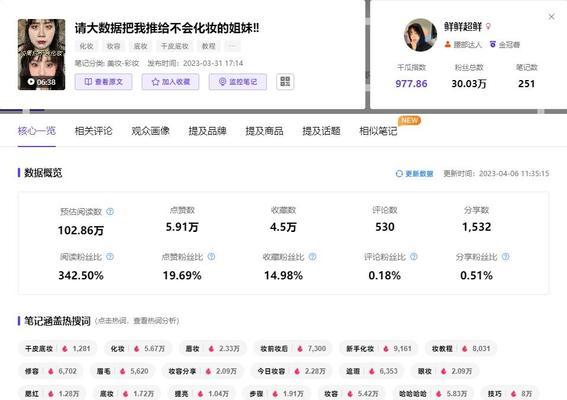Click the 粉丝总数 value 30.03万
567x400 pixels.
469,84
